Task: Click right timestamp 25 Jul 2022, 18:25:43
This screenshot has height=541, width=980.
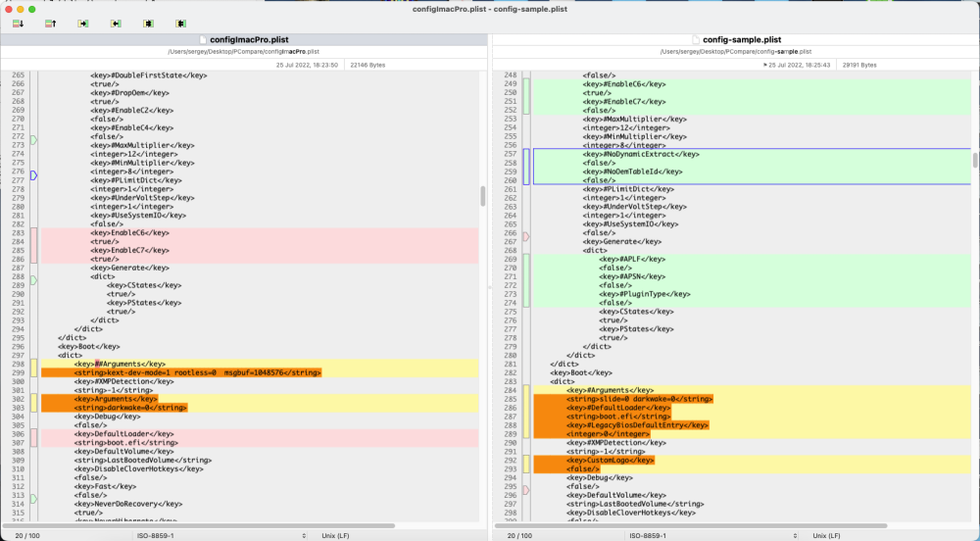Action: pyautogui.click(x=800, y=65)
